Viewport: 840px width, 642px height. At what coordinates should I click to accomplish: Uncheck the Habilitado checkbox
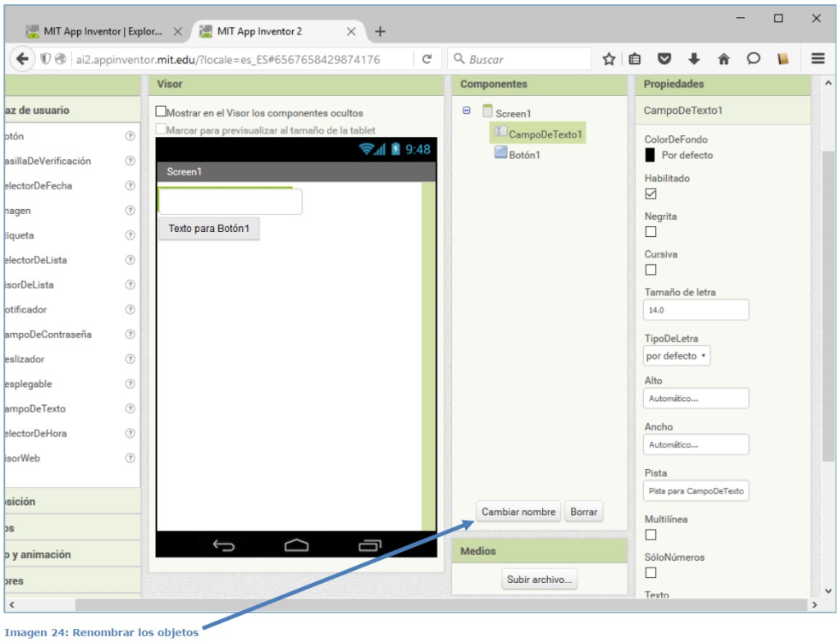pos(651,194)
